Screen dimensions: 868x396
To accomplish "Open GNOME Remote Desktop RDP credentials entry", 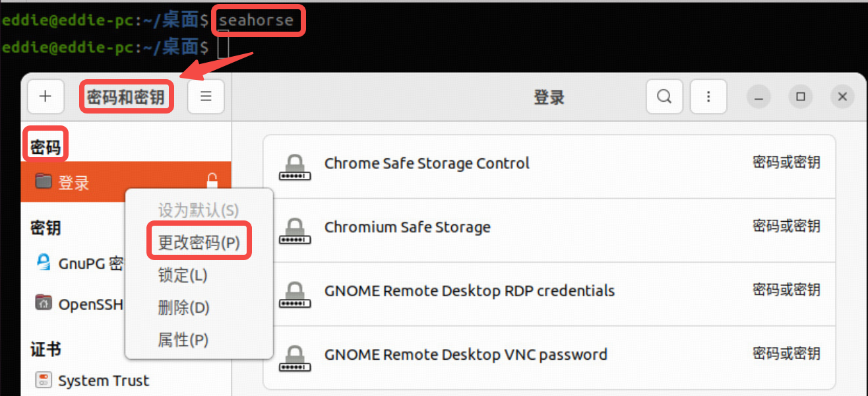I will [469, 290].
